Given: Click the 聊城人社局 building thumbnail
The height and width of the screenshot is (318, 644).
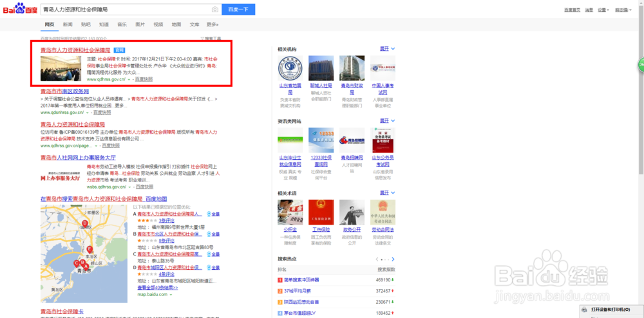Looking at the screenshot, I should 321,68.
